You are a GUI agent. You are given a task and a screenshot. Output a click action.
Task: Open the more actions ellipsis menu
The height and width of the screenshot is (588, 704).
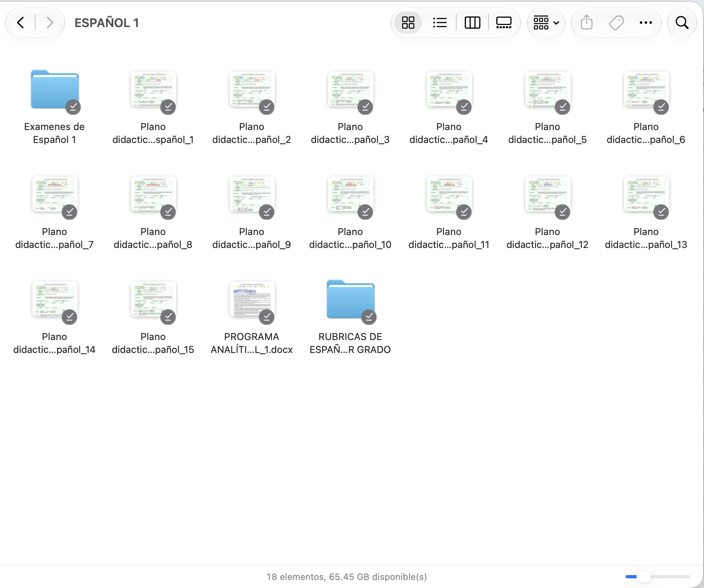point(646,23)
